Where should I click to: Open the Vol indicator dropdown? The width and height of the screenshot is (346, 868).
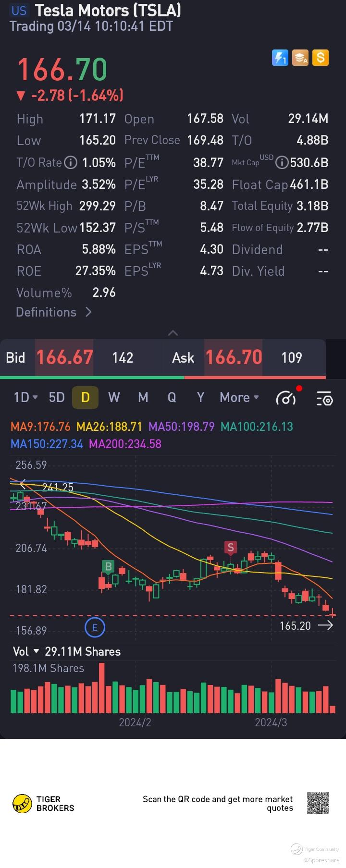(x=26, y=651)
